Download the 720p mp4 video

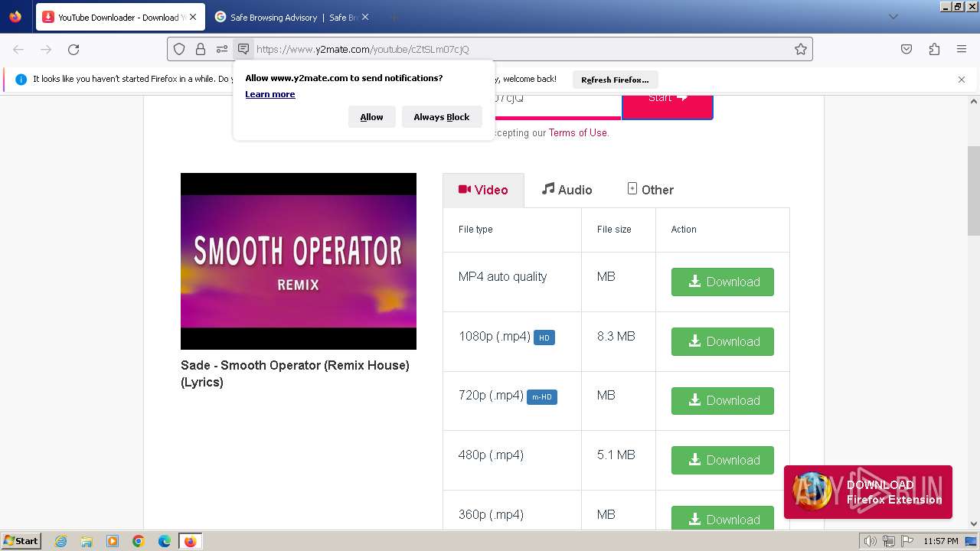click(723, 400)
